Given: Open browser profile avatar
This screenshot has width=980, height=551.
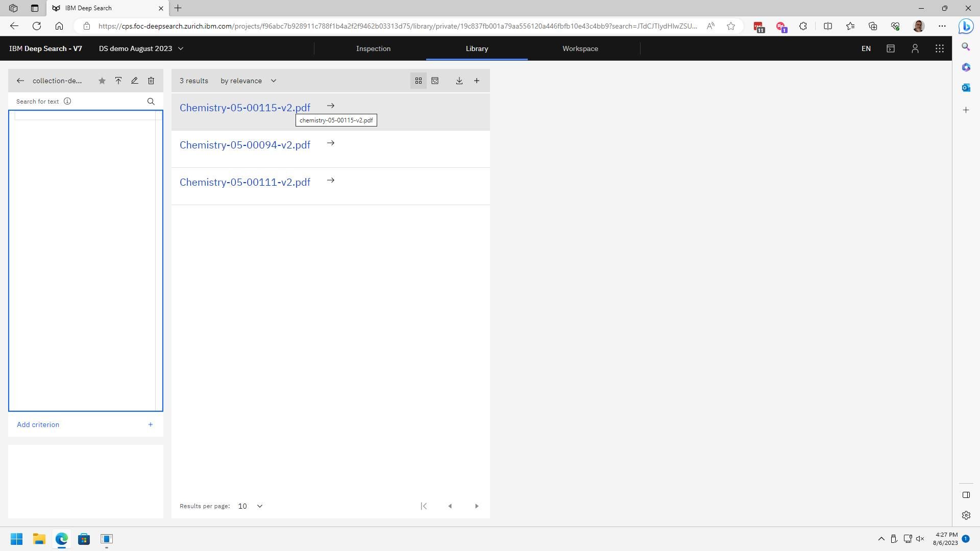Looking at the screenshot, I should pyautogui.click(x=919, y=26).
